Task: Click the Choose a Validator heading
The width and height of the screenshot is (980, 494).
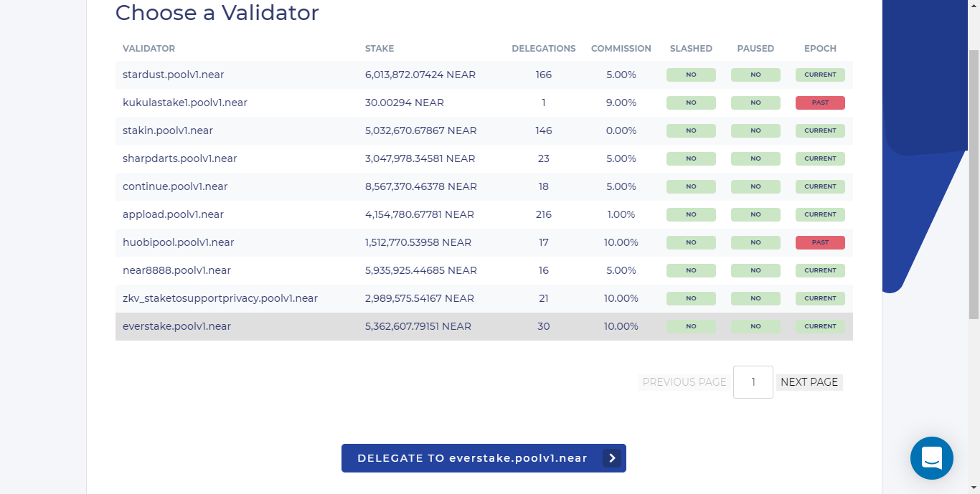Action: tap(217, 12)
